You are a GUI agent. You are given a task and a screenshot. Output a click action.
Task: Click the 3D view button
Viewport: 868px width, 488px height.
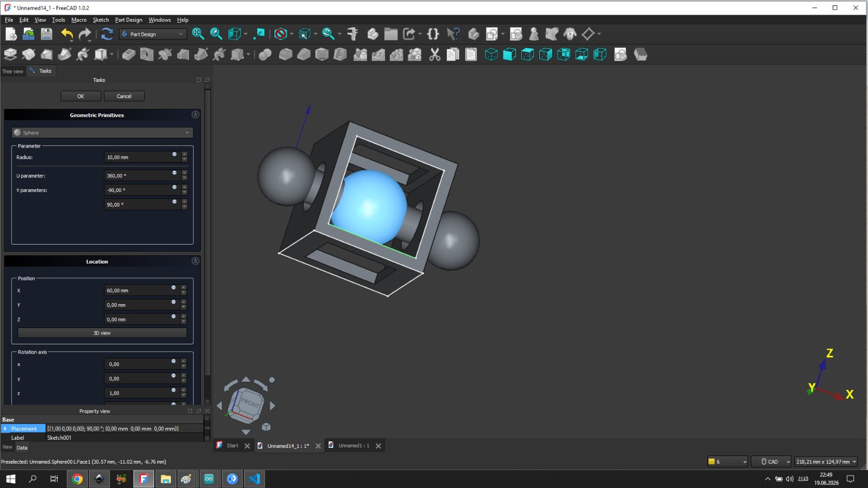click(x=102, y=333)
